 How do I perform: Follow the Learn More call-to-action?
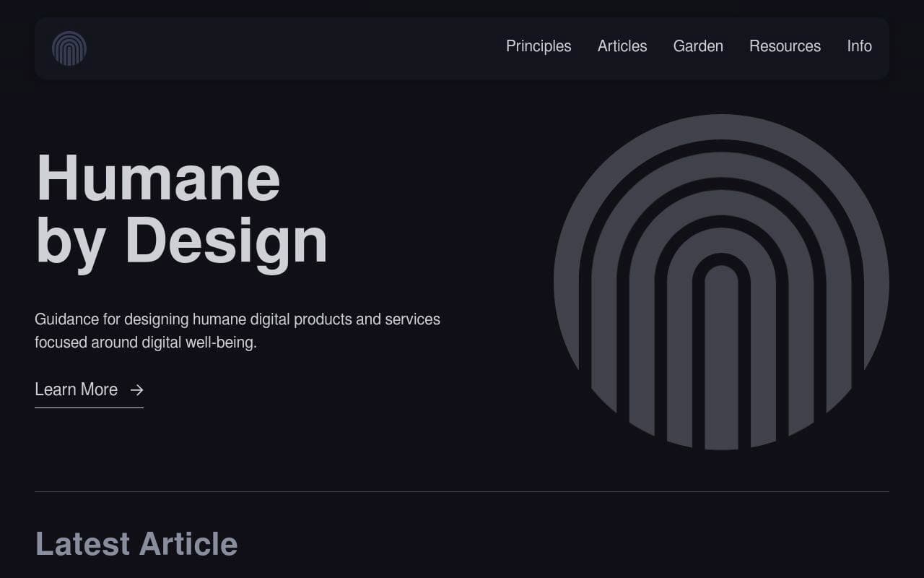pos(76,389)
